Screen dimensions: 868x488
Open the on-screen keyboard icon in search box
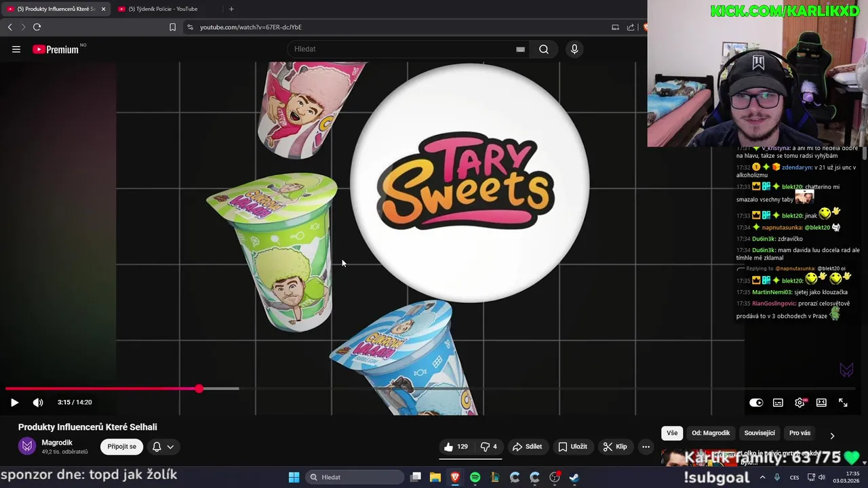click(x=520, y=49)
